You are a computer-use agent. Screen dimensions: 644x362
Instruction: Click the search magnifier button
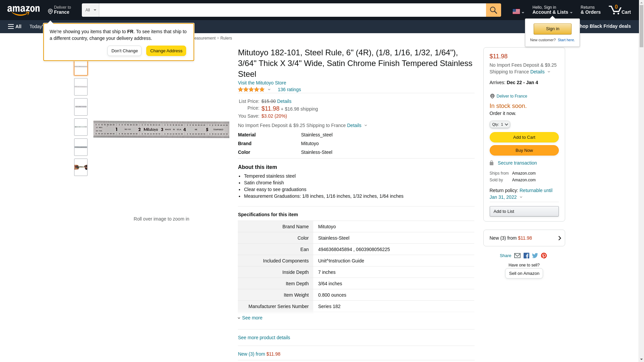493,10
